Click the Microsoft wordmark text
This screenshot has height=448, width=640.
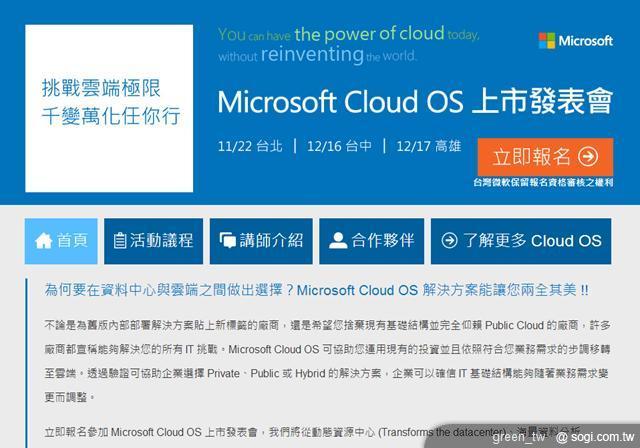point(586,41)
